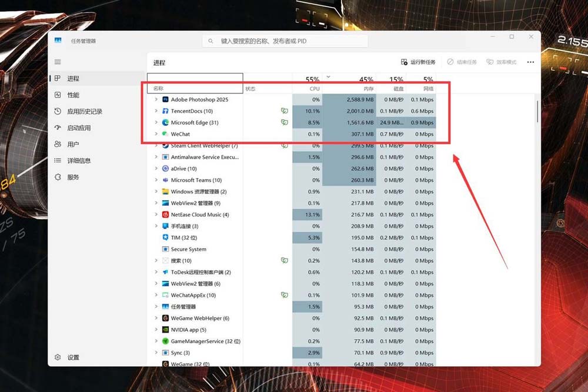Viewport: 588px width, 392px height.
Task: Open the 性能 page in sidebar
Action: coord(97,95)
